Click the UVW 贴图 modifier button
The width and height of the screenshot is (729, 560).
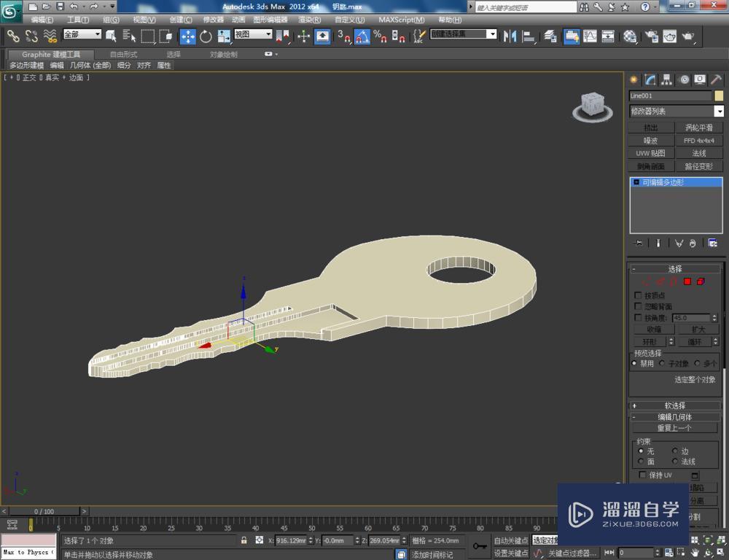(x=651, y=153)
